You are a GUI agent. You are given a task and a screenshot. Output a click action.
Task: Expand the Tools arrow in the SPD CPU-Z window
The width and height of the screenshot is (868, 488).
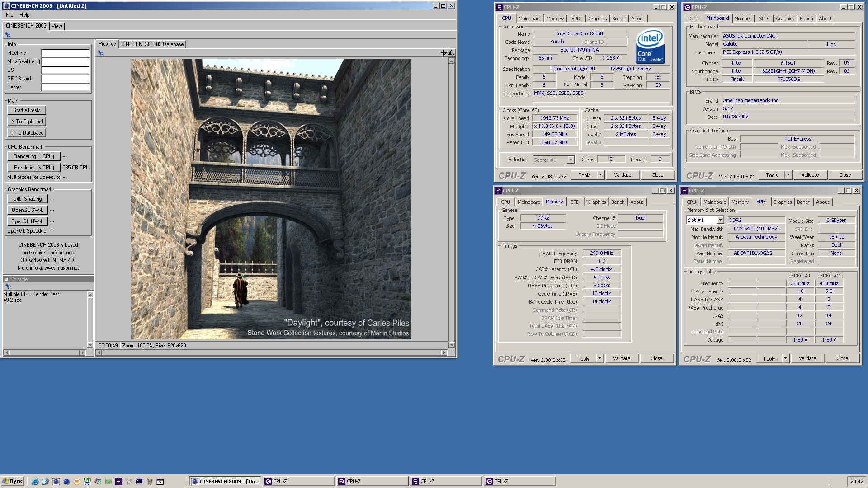point(785,358)
